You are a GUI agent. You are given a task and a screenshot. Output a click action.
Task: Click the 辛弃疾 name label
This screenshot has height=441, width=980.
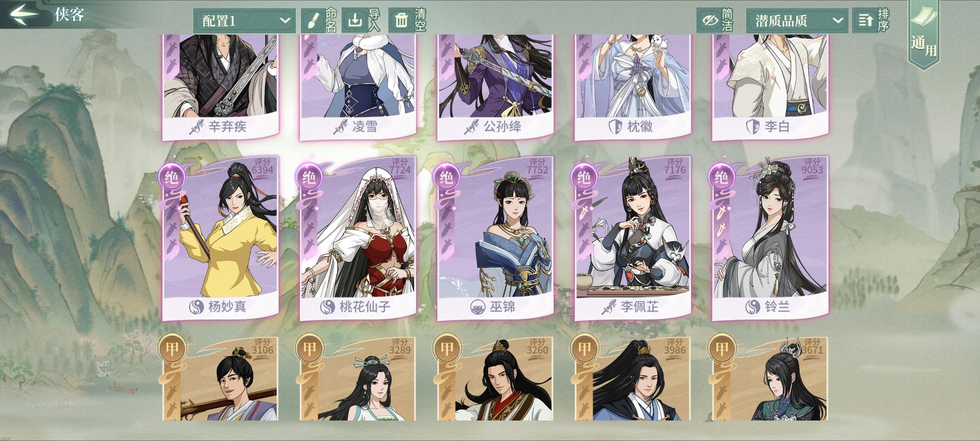click(227, 127)
